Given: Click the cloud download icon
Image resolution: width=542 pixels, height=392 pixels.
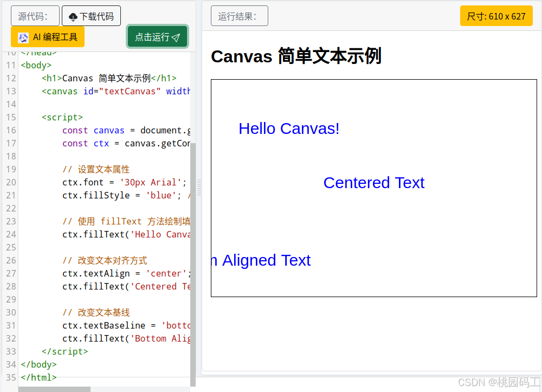Looking at the screenshot, I should pos(73,17).
